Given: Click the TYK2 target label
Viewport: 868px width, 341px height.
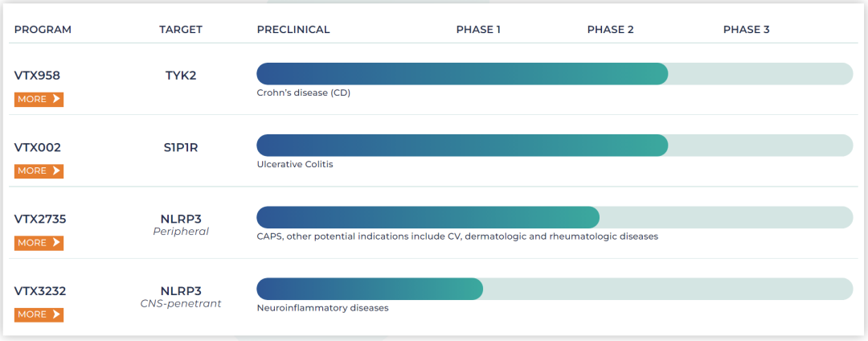Looking at the screenshot, I should pos(181,76).
